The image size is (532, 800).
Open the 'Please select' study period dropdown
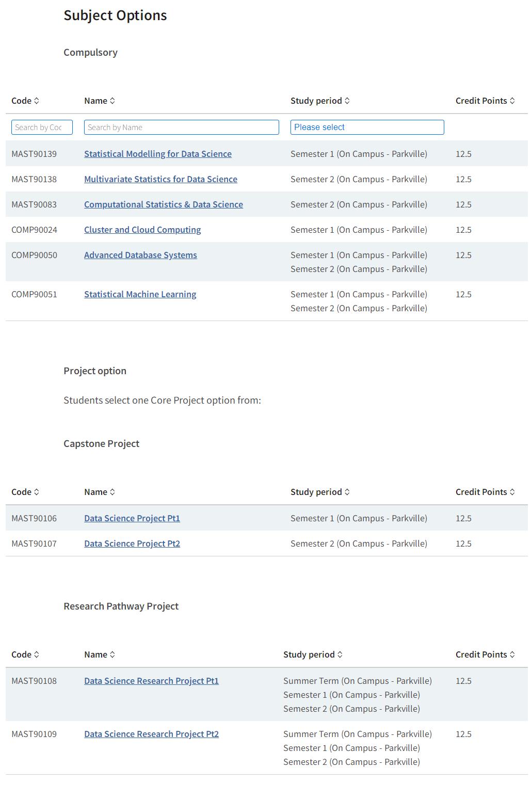367,127
